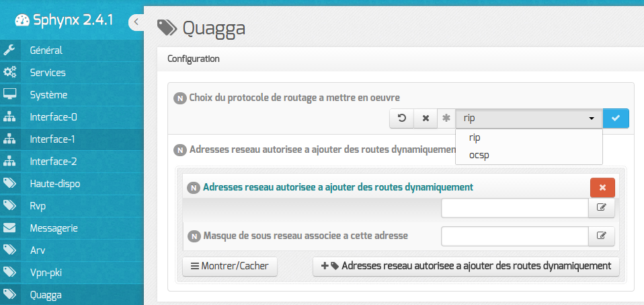
Task: Click the subnet mask input field
Action: point(515,236)
